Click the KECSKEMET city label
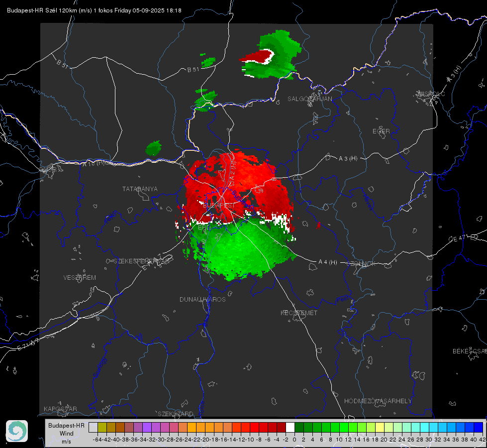The width and height of the screenshot is (487, 448). click(x=299, y=313)
